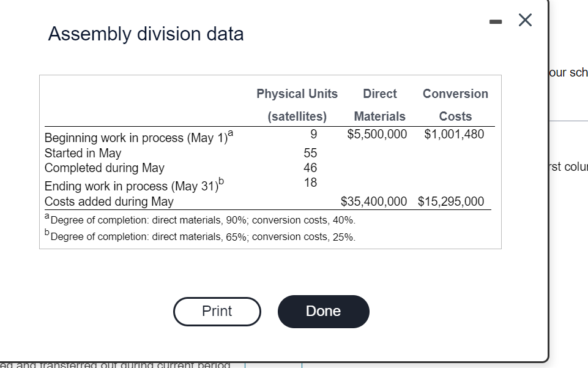Select the Assembly division data title
Image resolution: width=588 pixels, height=368 pixels.
point(145,34)
